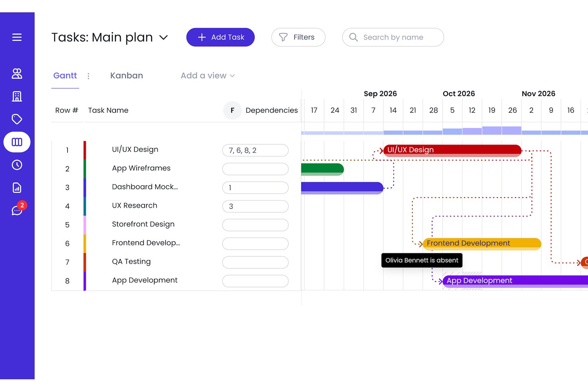Open the Filters button
The width and height of the screenshot is (588, 392).
[298, 37]
